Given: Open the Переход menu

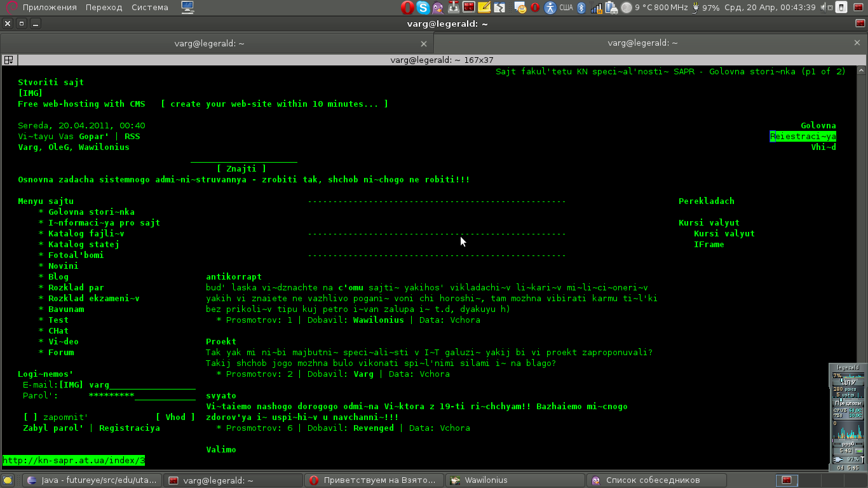Looking at the screenshot, I should 104,8.
